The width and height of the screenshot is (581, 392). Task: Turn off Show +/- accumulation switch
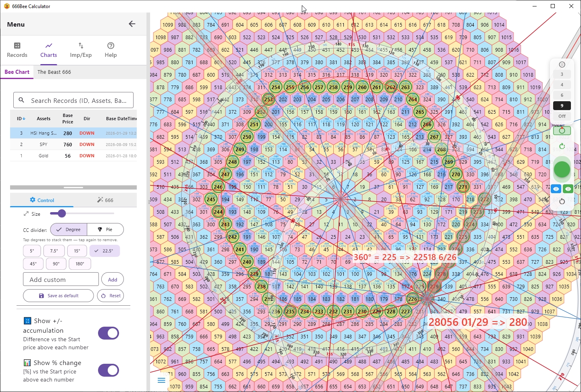(x=109, y=333)
